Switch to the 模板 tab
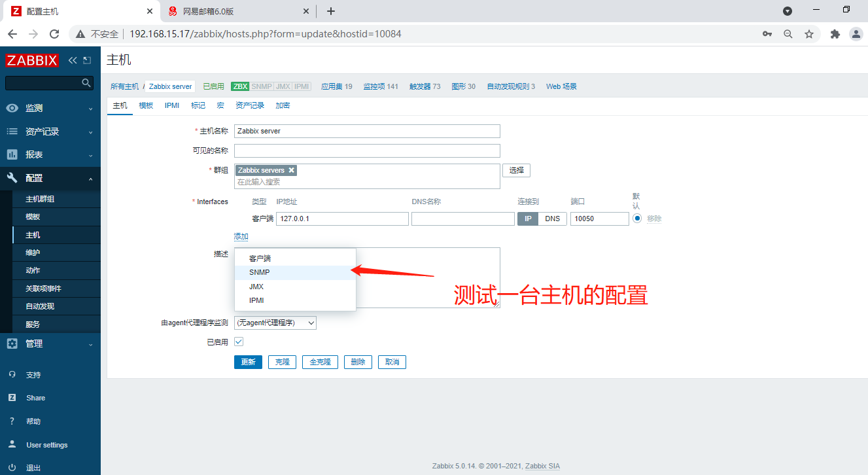 tap(146, 105)
